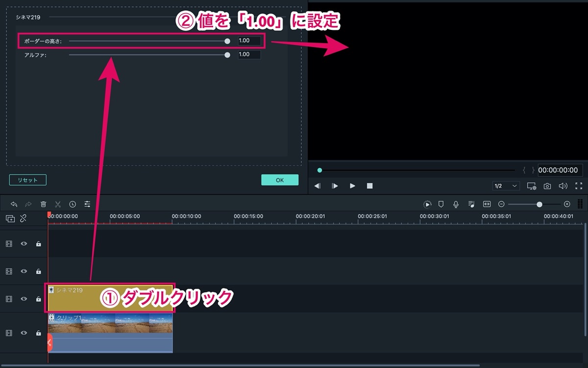Lock the クリップ1 track
Screen dimensions: 588x368
[38, 333]
